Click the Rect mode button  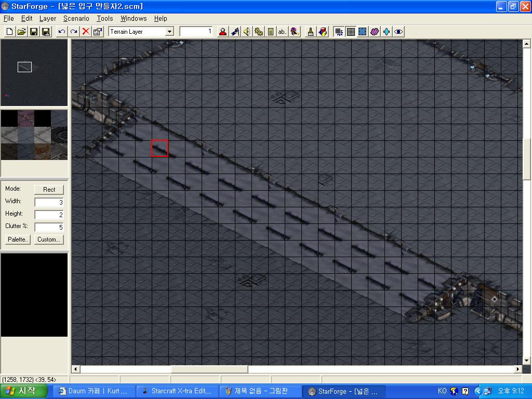click(x=49, y=190)
